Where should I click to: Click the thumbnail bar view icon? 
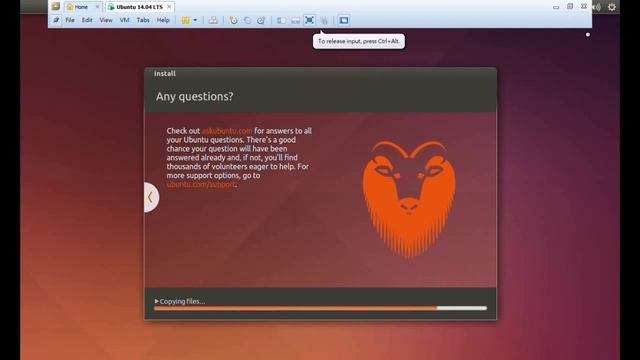point(296,20)
